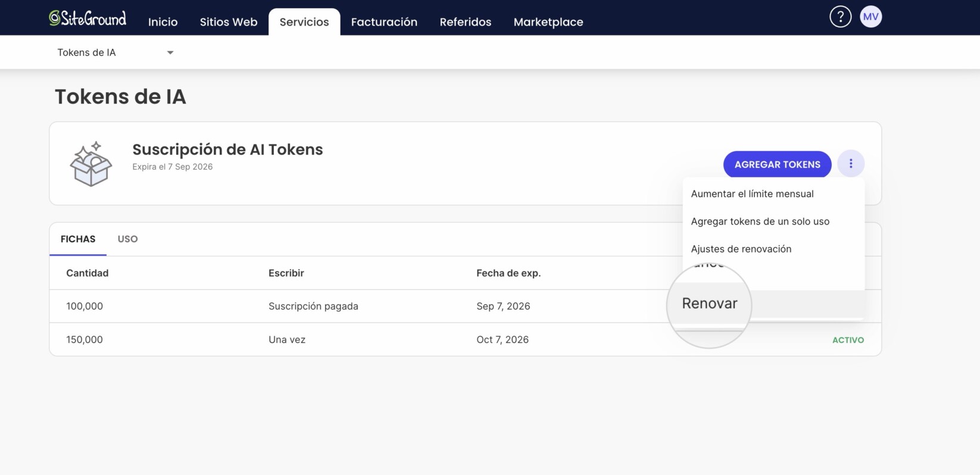
Task: Select the 150,000 quantity cell
Action: point(85,339)
